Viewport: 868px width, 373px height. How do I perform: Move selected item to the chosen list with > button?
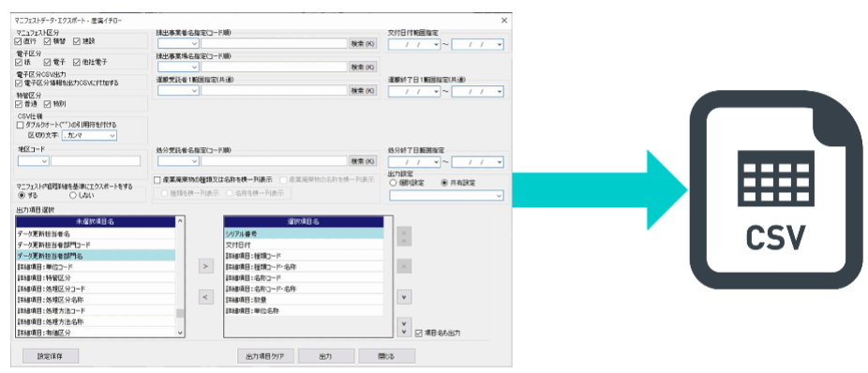(x=205, y=266)
